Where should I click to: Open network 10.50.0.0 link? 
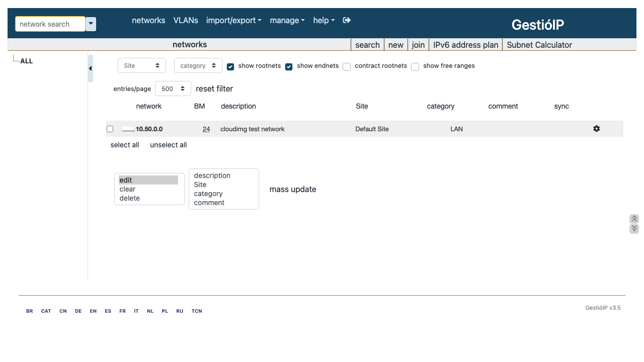tap(149, 129)
